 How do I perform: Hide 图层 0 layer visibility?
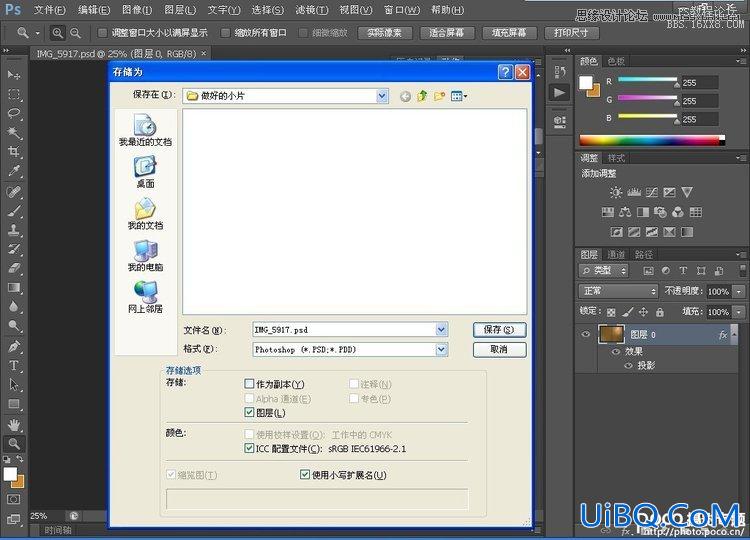coord(586,334)
